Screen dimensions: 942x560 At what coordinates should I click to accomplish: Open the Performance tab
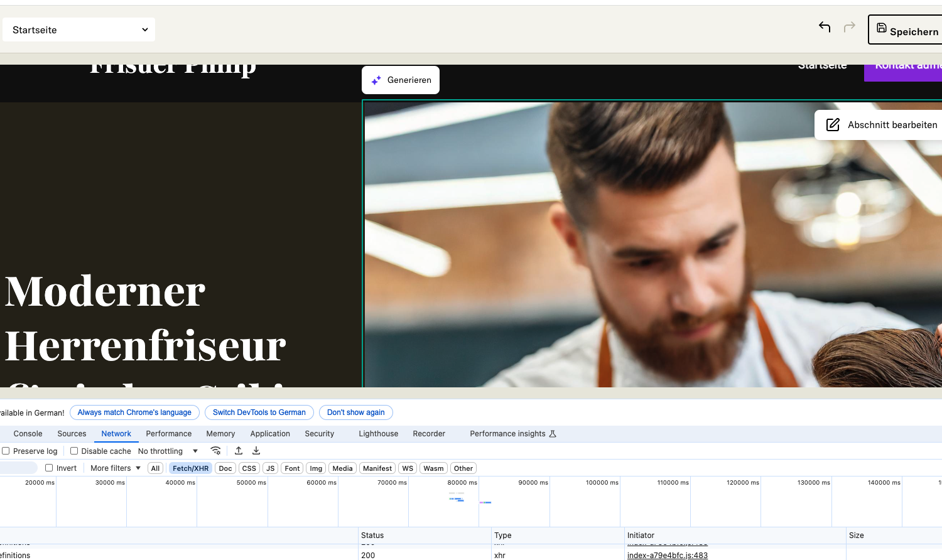pyautogui.click(x=168, y=434)
